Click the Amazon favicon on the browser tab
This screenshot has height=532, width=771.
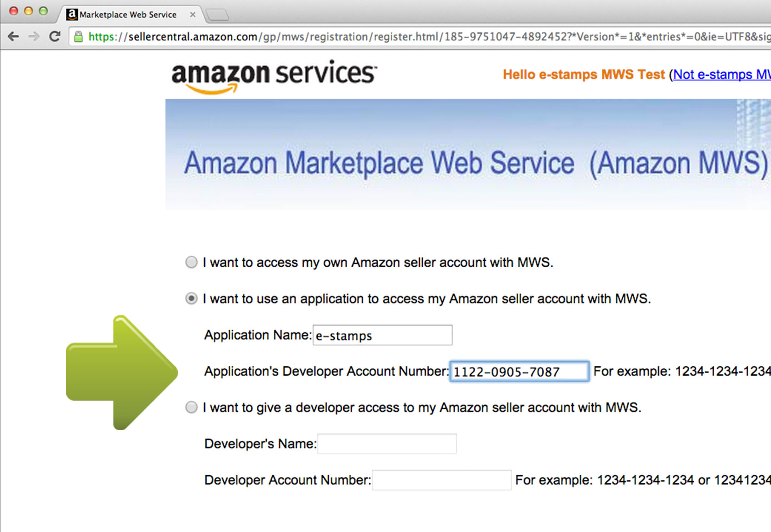click(x=72, y=14)
